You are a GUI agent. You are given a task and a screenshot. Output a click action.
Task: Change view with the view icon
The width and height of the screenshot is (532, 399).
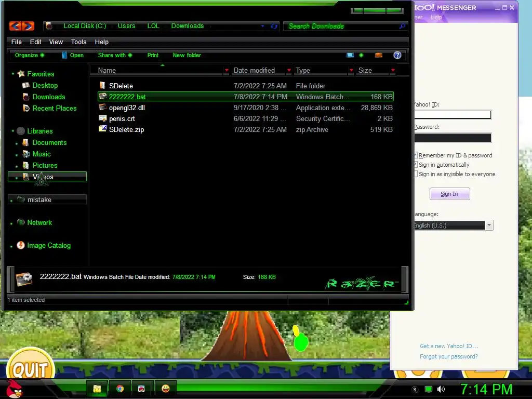[350, 55]
